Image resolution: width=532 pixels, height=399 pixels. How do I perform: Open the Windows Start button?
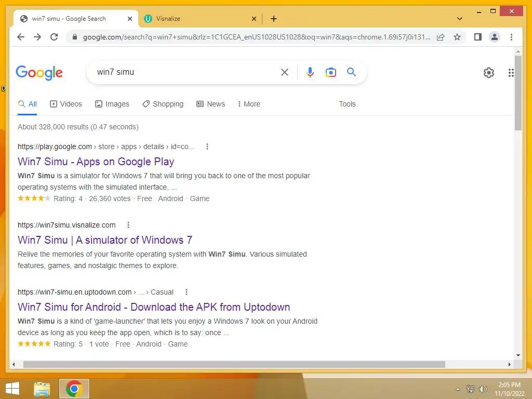(x=12, y=389)
